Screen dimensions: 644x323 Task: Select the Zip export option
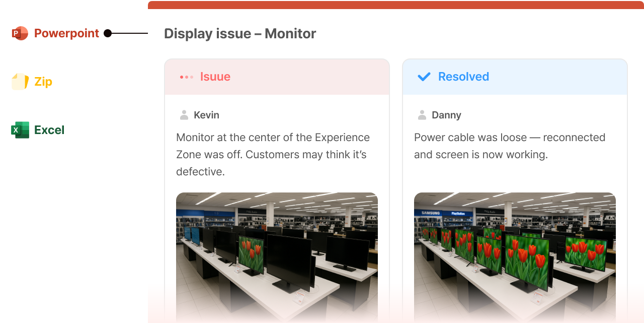coord(32,82)
